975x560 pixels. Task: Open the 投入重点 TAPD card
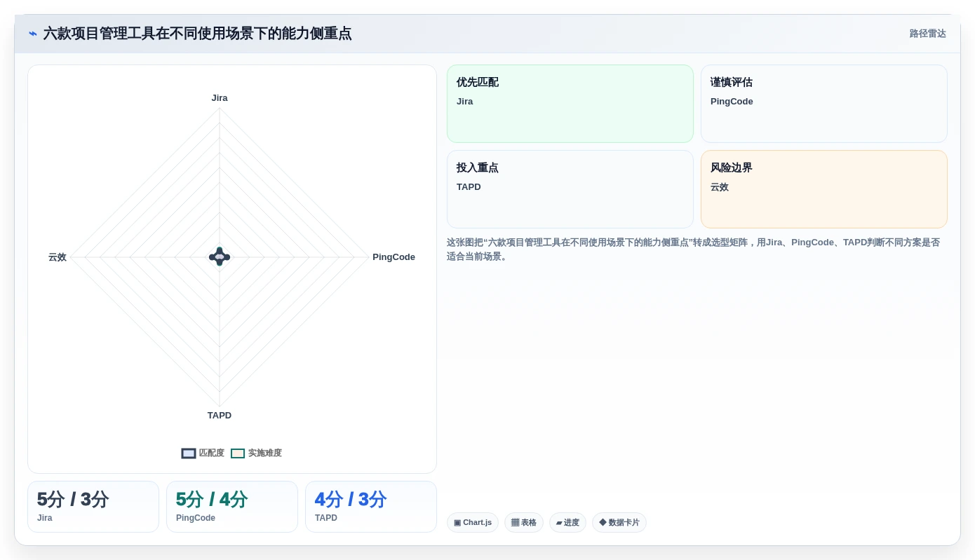click(x=570, y=189)
